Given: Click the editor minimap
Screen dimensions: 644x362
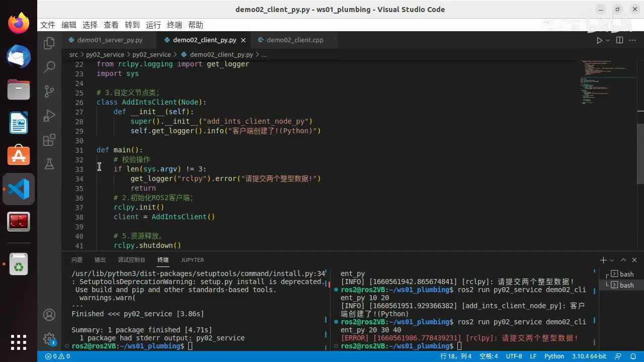Looking at the screenshot, I should click(608, 83).
